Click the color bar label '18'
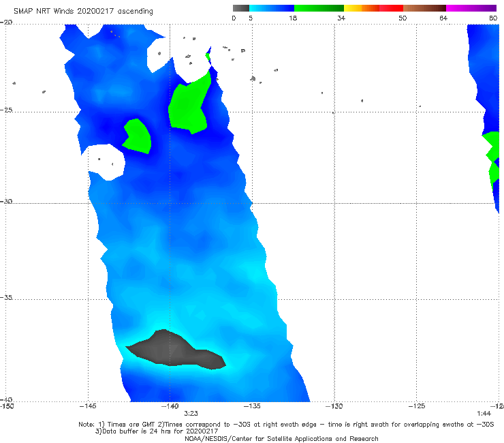 point(293,18)
